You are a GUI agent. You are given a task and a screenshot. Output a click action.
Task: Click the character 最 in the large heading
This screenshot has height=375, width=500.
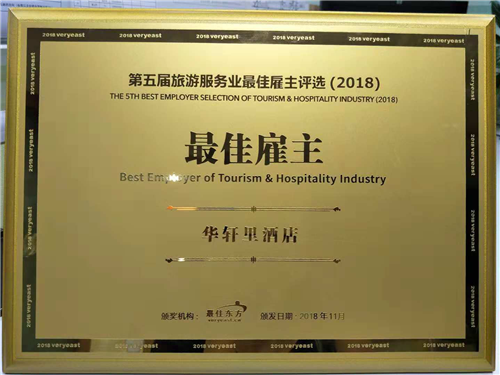[x=201, y=148]
